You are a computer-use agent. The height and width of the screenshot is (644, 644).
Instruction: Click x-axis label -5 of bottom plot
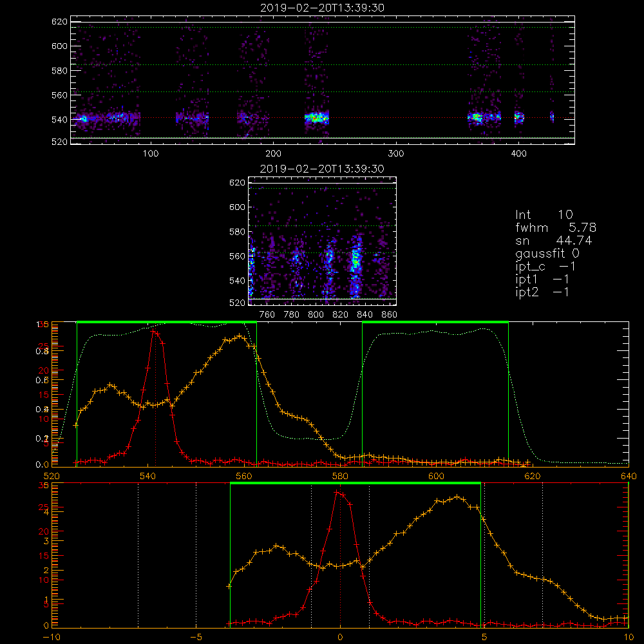pos(196,638)
